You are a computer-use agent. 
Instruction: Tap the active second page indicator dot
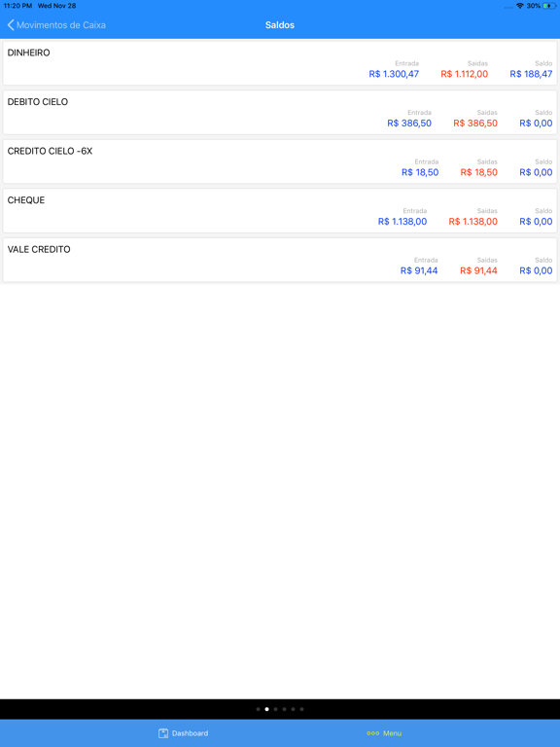click(266, 709)
